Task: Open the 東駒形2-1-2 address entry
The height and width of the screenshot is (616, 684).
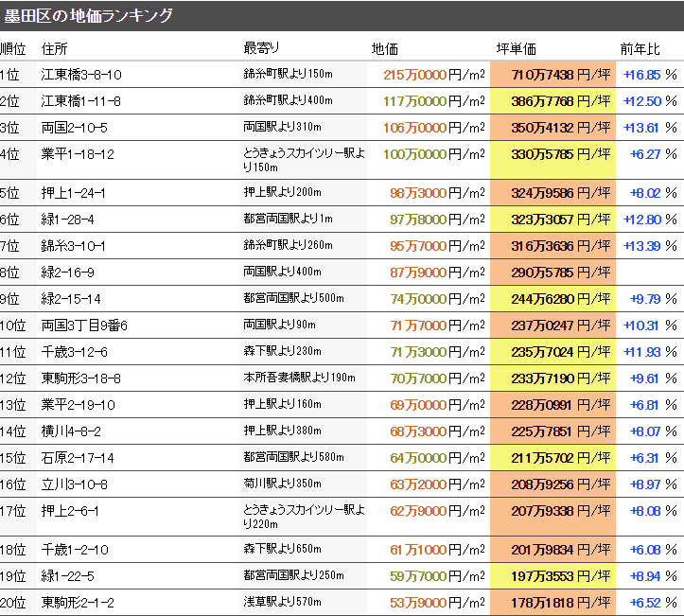Action: click(x=78, y=603)
